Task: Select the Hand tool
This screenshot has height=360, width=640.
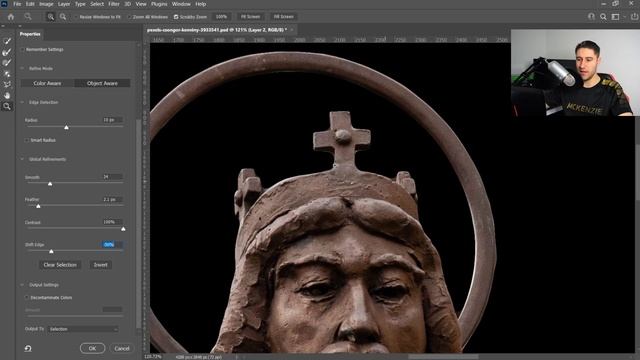Action: point(7,96)
